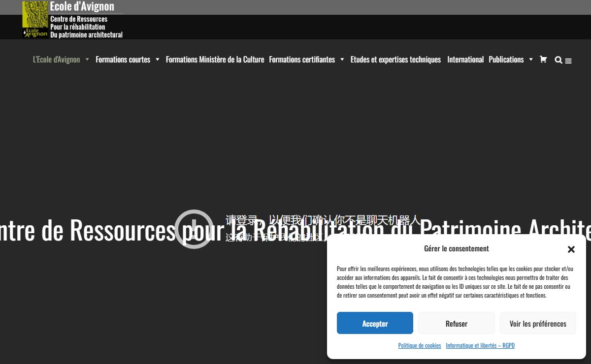Open Etudes et expertises techniques
This screenshot has width=591, height=364.
395,60
